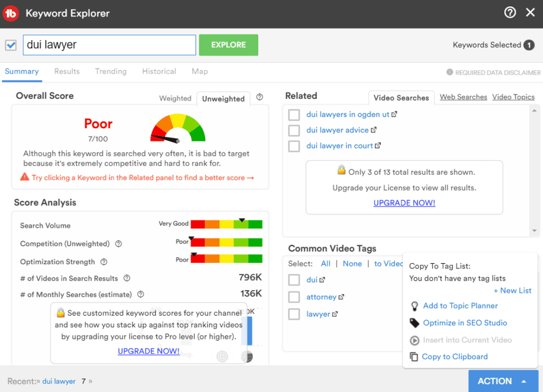Check the dui lawyer advice checkbox

click(x=294, y=130)
